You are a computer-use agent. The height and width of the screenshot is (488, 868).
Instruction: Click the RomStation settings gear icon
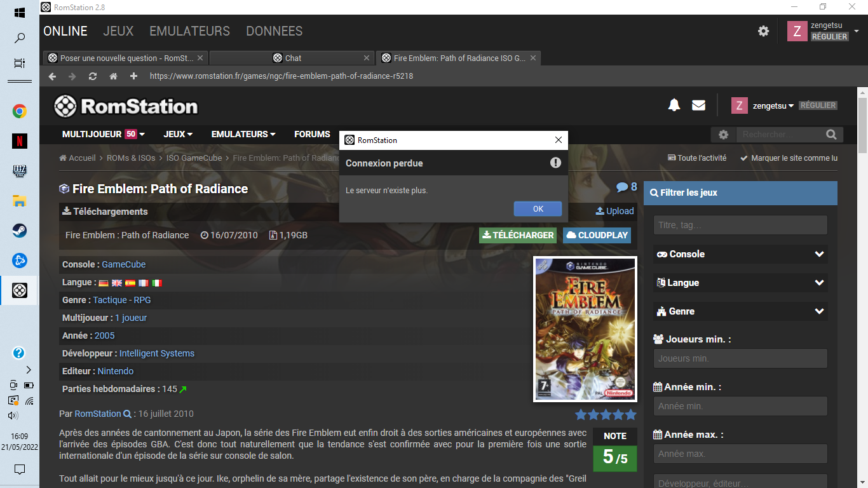(763, 31)
